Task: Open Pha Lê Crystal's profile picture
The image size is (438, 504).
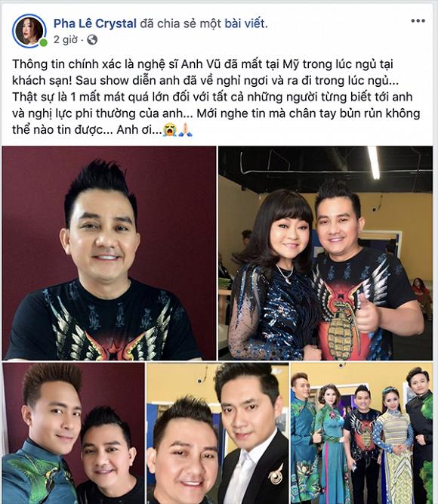Action: pos(29,31)
